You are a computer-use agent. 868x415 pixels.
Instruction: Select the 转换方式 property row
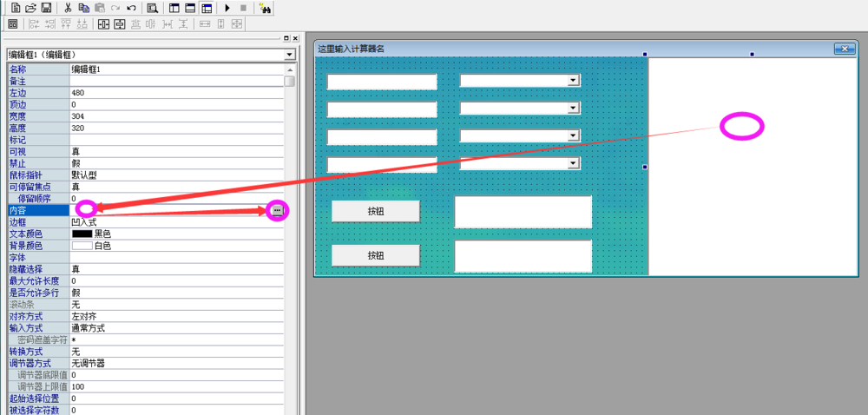click(x=146, y=352)
